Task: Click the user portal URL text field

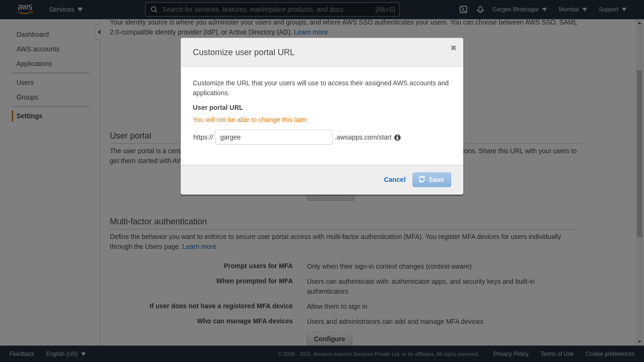Action: pyautogui.click(x=273, y=137)
